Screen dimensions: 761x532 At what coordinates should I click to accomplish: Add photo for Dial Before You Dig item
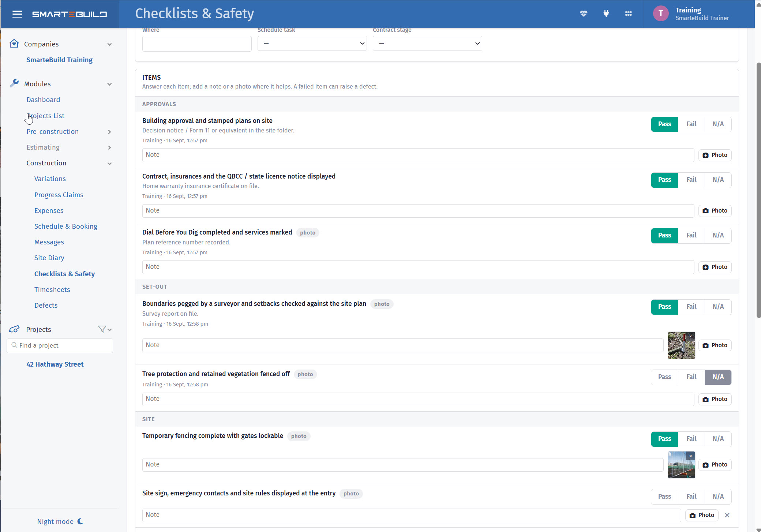click(x=715, y=267)
